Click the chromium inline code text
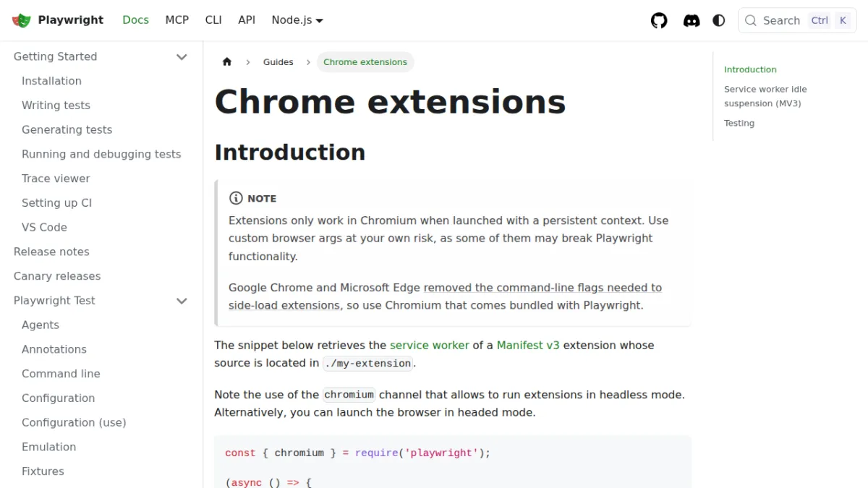The image size is (868, 488). pos(349,395)
